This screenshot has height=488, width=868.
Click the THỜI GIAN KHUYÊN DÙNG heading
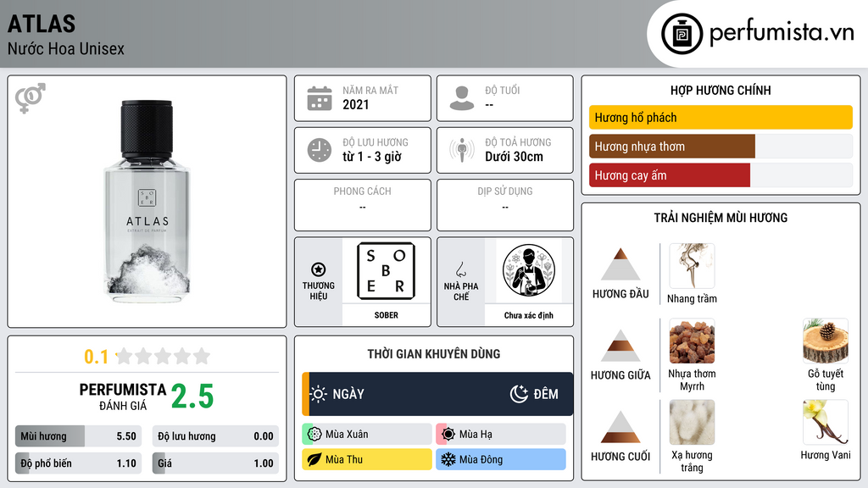coord(434,354)
